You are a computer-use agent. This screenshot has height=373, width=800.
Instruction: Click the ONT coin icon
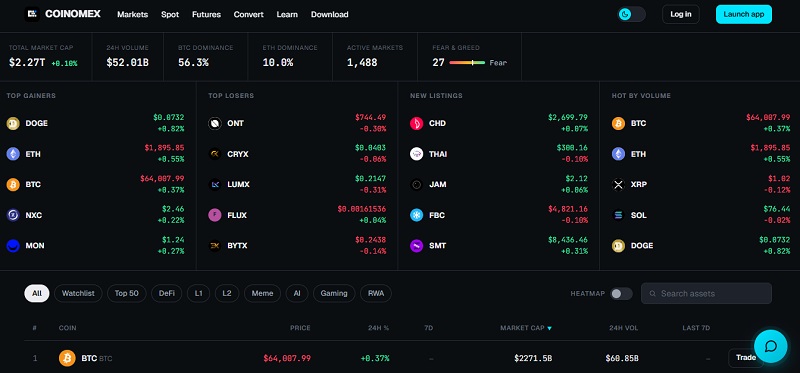(215, 123)
